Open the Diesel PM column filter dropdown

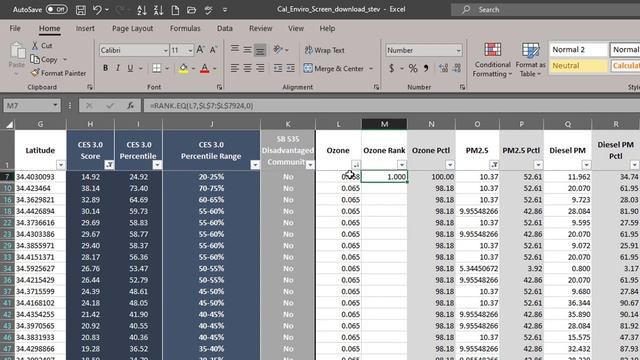[586, 165]
